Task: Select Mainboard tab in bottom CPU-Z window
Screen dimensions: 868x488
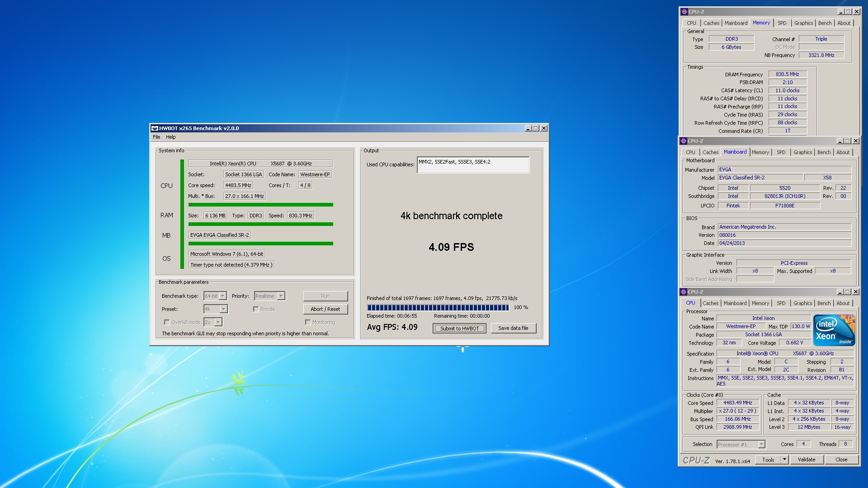Action: click(x=735, y=303)
